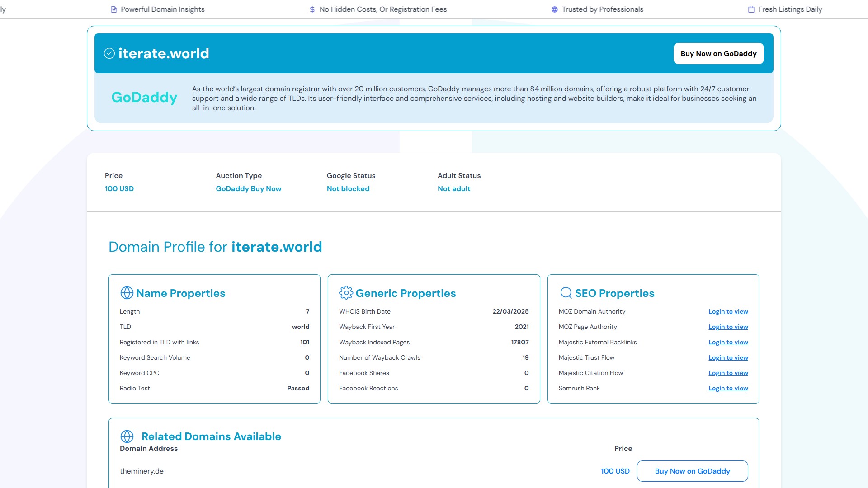
Task: Click the checkmark badge next to iterate.world
Action: click(x=109, y=53)
